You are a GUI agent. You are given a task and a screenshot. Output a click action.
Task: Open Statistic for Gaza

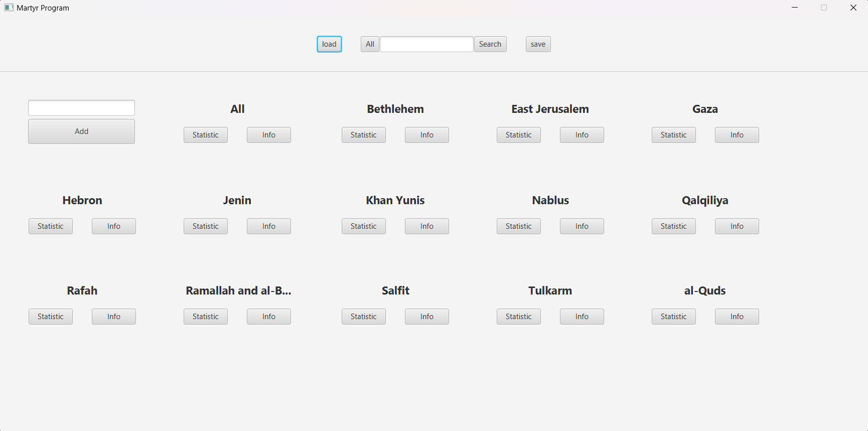[x=674, y=135]
